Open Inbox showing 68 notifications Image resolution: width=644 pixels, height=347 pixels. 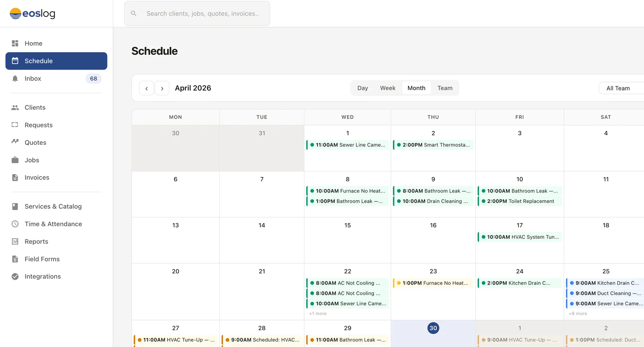coord(56,78)
